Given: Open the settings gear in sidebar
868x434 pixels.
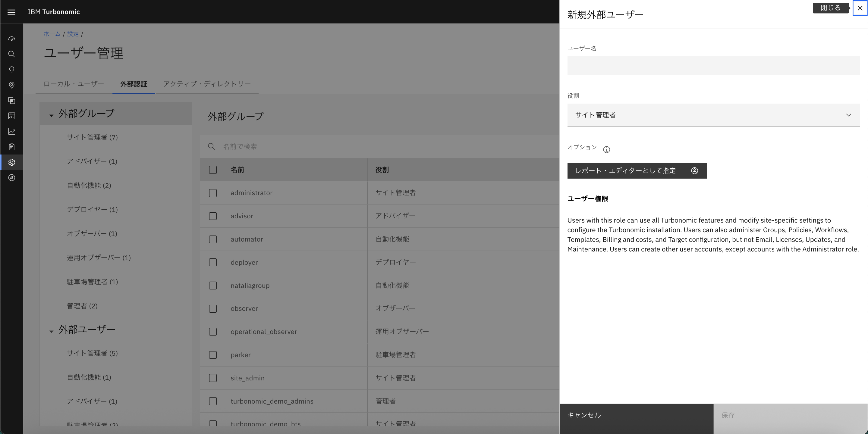Looking at the screenshot, I should [x=11, y=162].
